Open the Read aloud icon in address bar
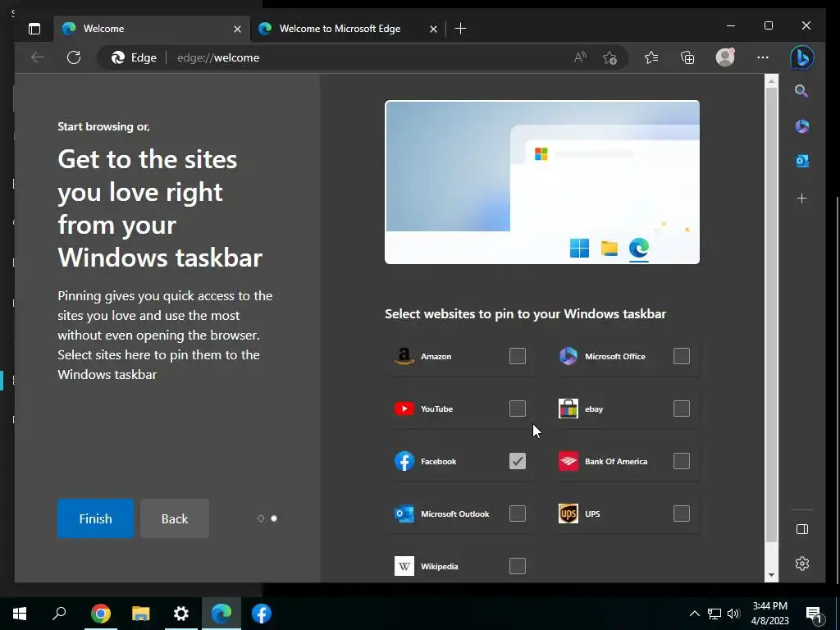This screenshot has width=840, height=630. pos(580,57)
